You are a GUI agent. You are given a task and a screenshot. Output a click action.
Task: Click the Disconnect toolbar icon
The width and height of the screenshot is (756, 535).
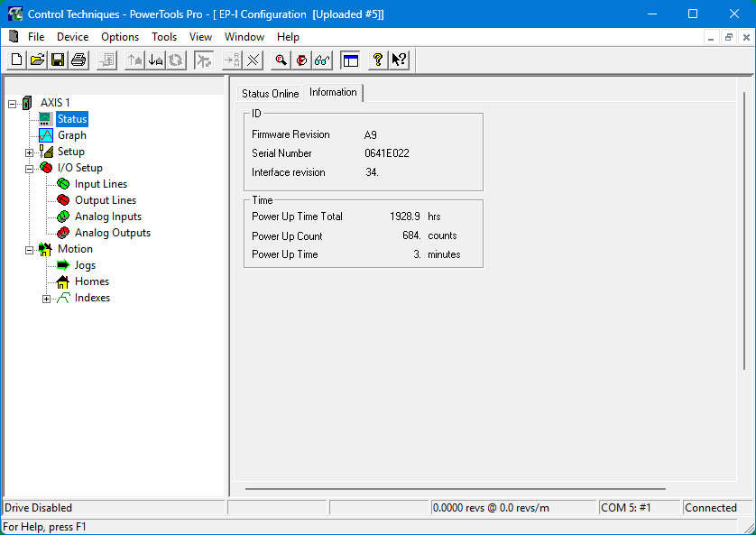coord(204,60)
